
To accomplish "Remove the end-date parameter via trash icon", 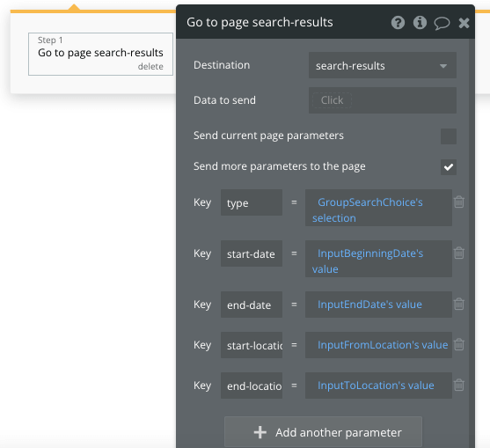I will (x=459, y=304).
